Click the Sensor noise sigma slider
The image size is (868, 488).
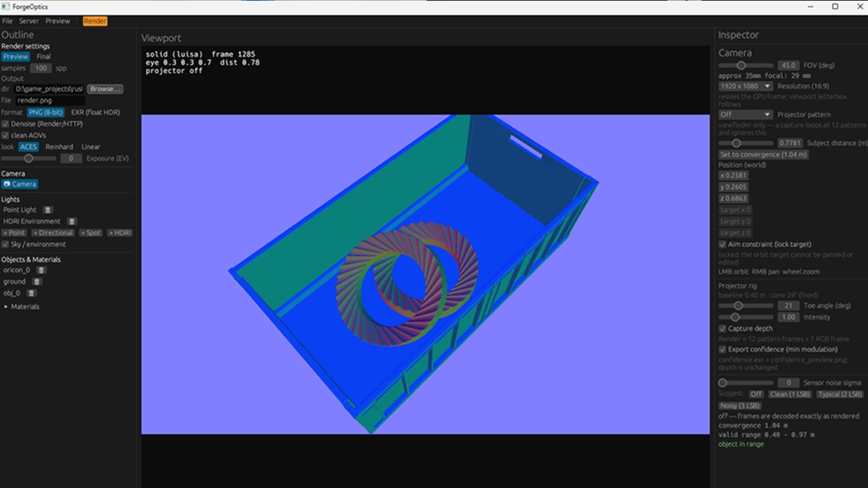click(746, 383)
